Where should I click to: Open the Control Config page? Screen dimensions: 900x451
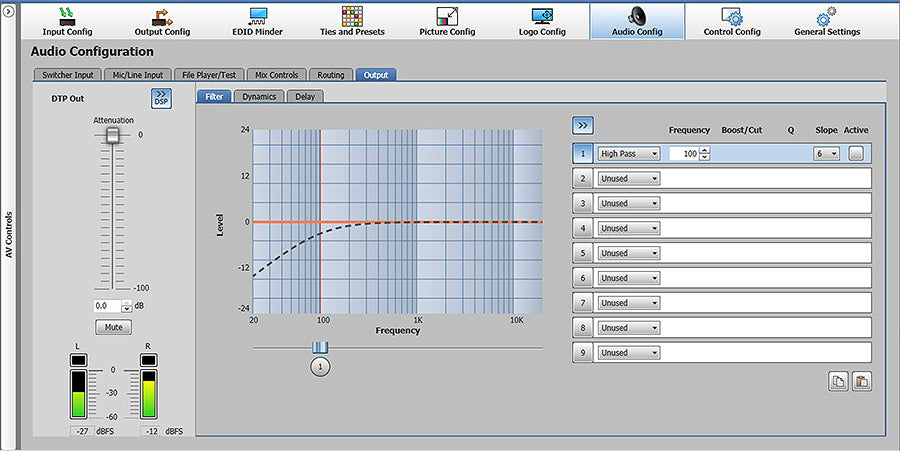pyautogui.click(x=732, y=21)
